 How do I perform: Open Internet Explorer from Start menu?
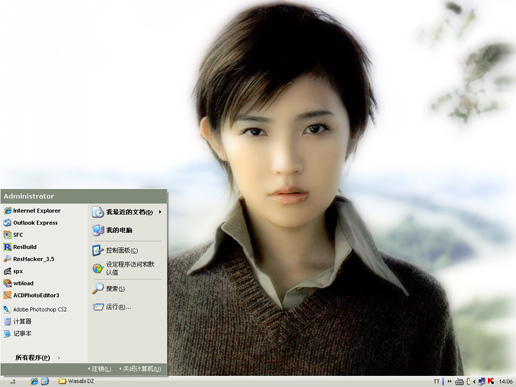point(32,211)
